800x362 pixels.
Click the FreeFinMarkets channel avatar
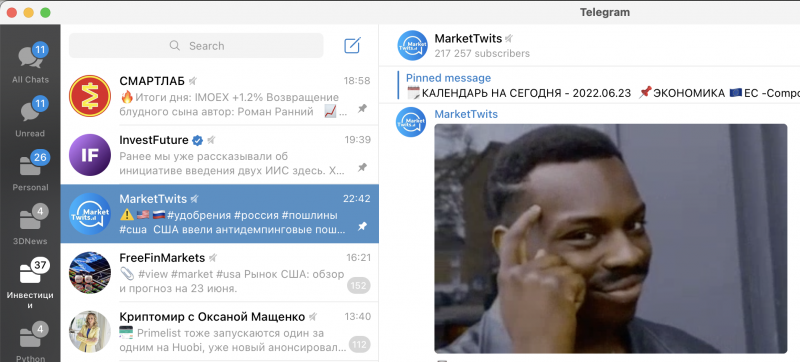(x=90, y=273)
